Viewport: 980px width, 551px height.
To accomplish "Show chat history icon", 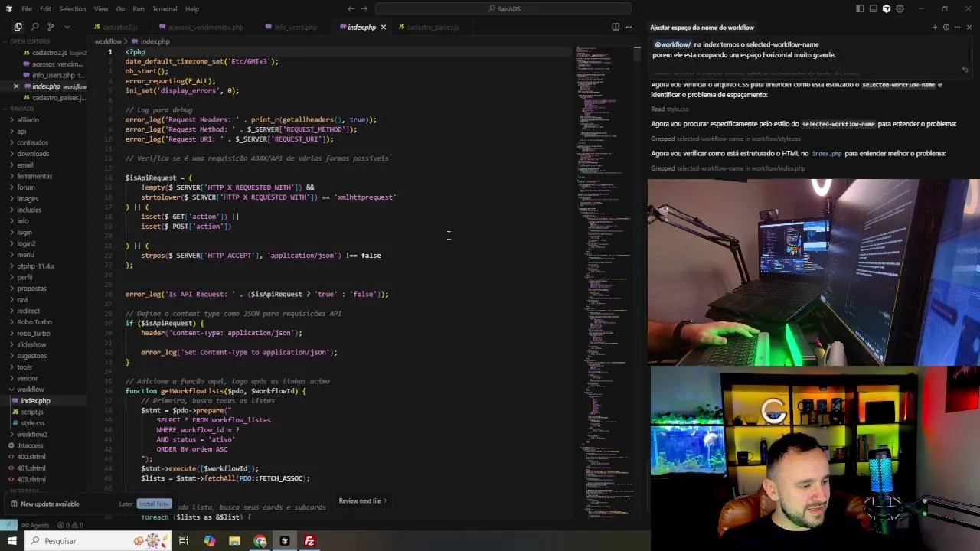I will click(946, 27).
